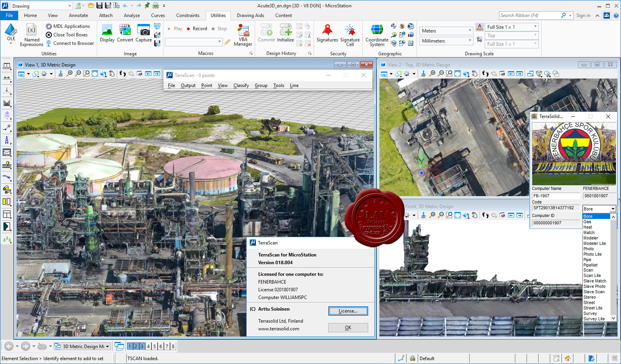621x364 pixels.
Task: Click the Save icon in quick access toolbar
Action: 99,5
